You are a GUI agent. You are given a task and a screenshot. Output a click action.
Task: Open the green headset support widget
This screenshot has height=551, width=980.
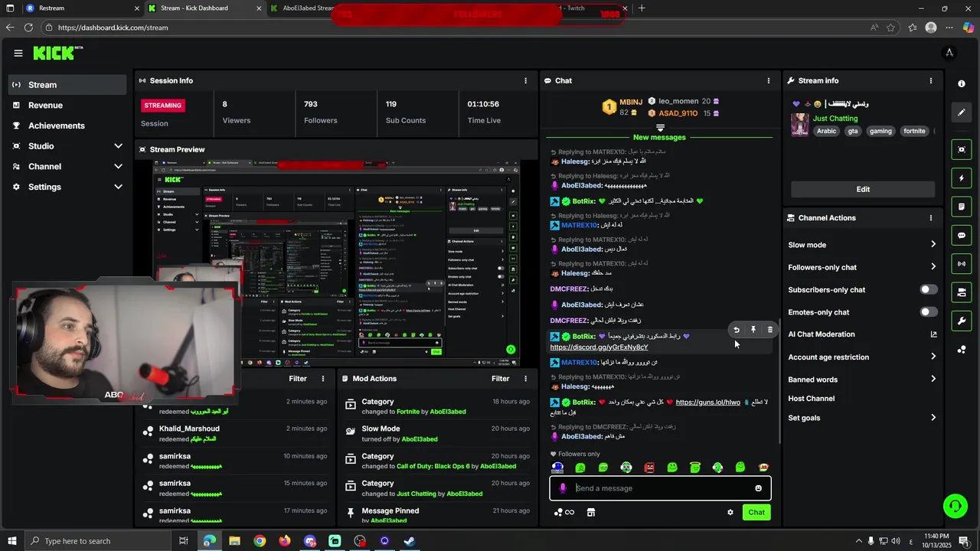(x=955, y=506)
